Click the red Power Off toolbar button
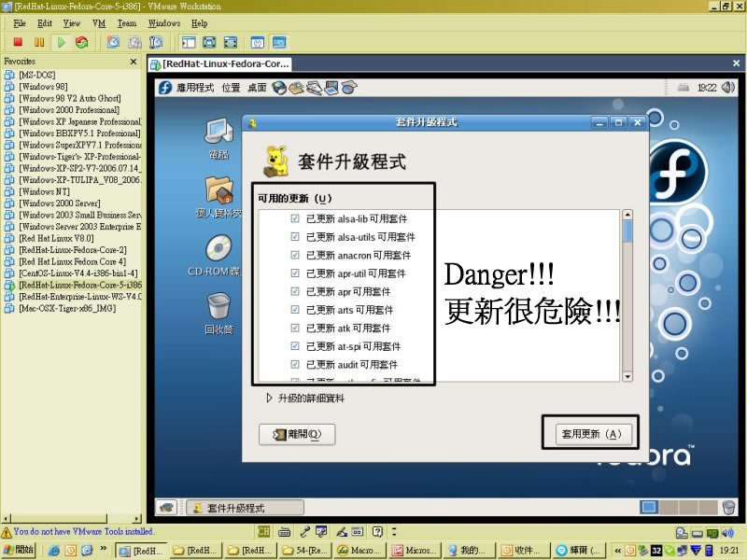747x560 pixels. point(18,42)
